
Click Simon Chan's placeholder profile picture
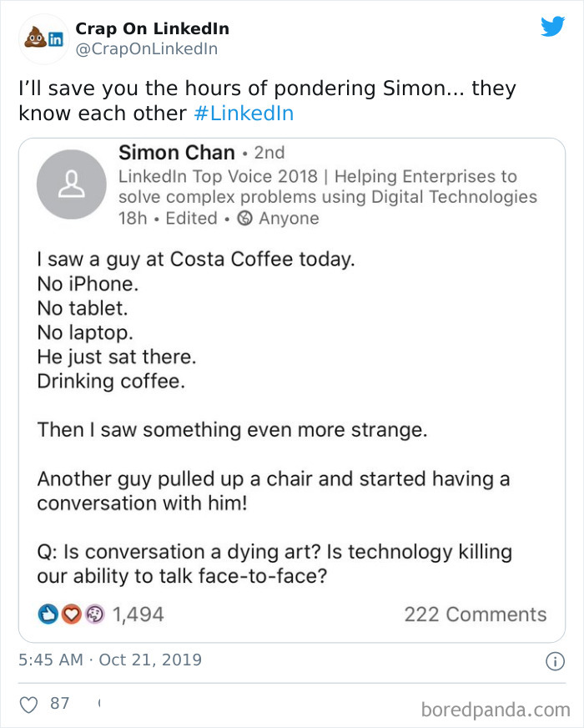pos(71,184)
